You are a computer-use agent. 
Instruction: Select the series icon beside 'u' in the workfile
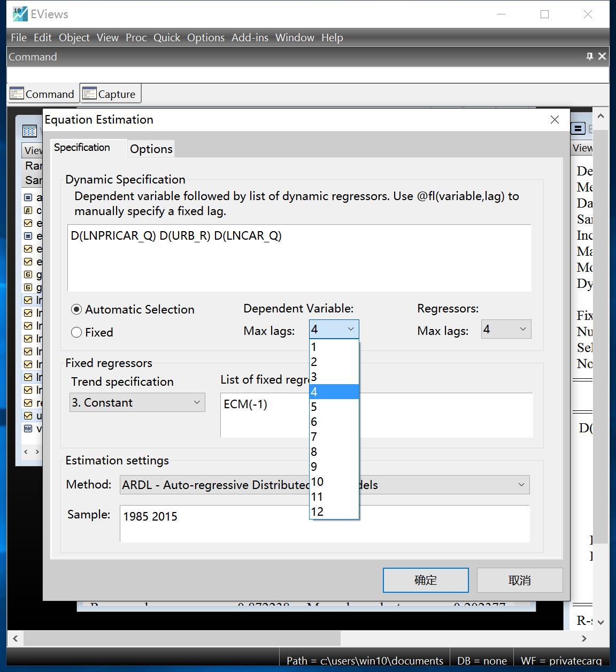coord(28,416)
